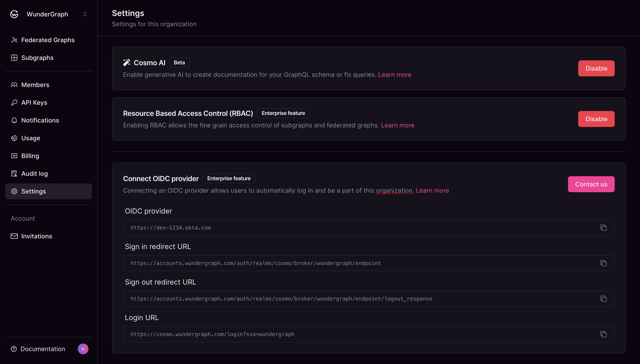Click the OIDC provider input field
Image resolution: width=640 pixels, height=364 pixels.
(369, 227)
